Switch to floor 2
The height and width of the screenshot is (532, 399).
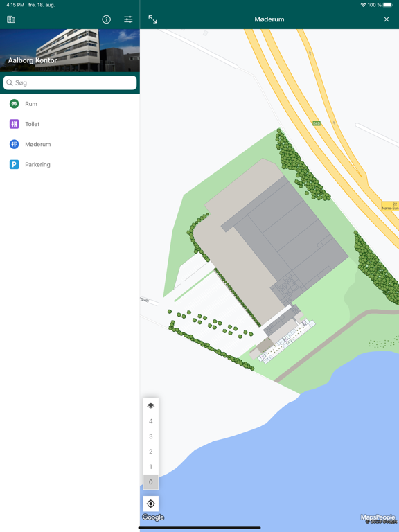pyautogui.click(x=151, y=452)
